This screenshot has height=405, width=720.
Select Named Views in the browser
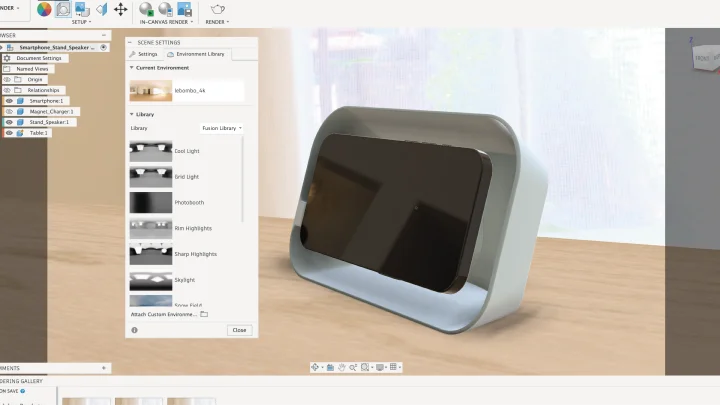click(32, 69)
